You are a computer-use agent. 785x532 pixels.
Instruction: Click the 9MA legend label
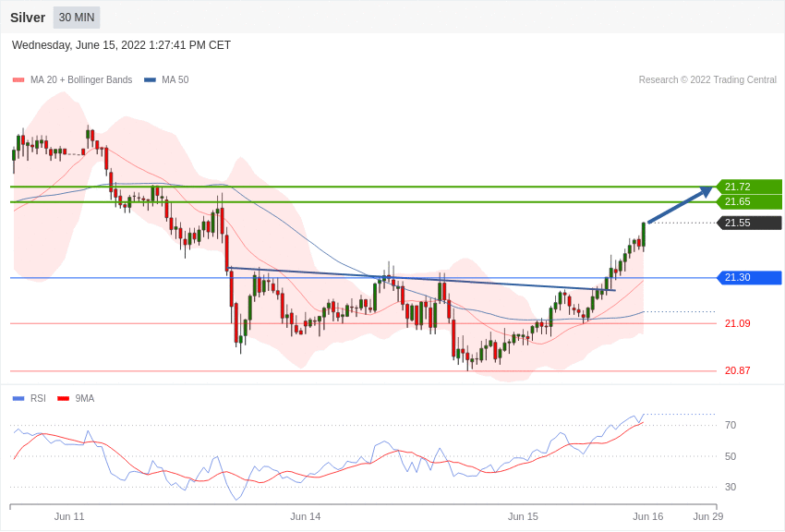(85, 399)
